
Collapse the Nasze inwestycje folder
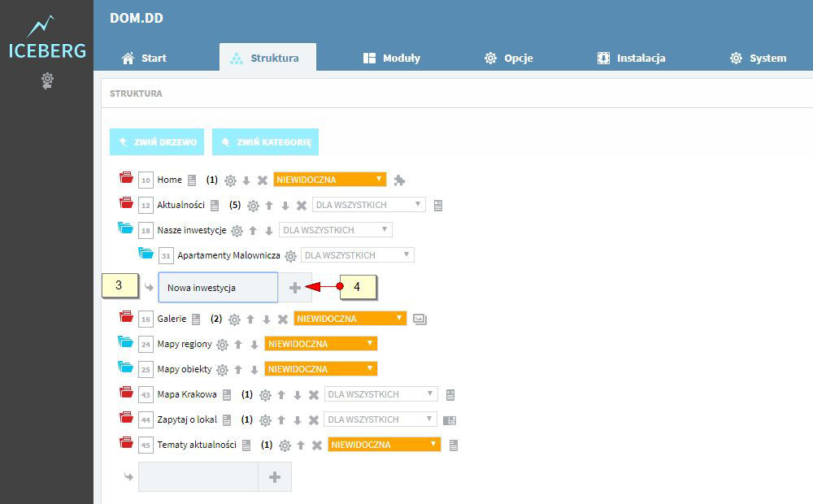coord(125,228)
